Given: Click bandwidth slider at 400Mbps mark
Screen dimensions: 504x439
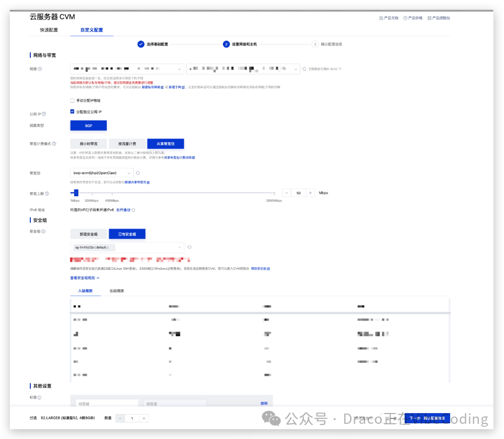Looking at the screenshot, I should 112,193.
